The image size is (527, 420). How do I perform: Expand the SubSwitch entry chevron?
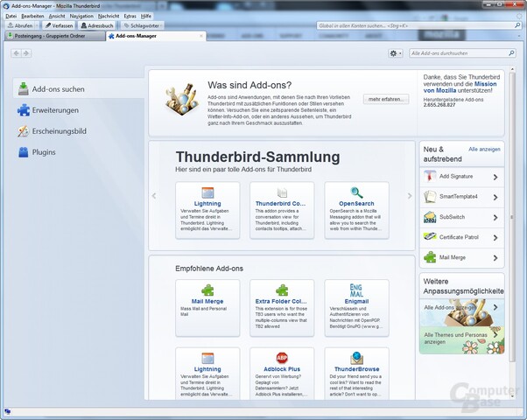(x=495, y=217)
